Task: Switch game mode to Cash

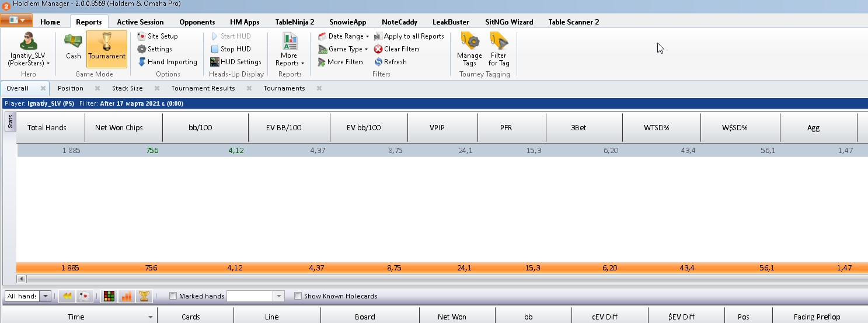Action: coord(73,47)
